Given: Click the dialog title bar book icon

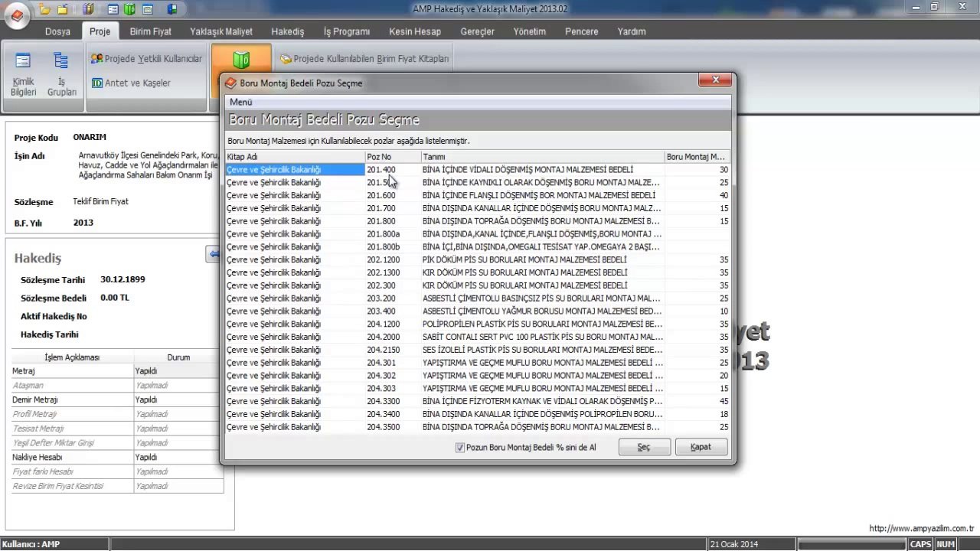Looking at the screenshot, I should click(230, 83).
